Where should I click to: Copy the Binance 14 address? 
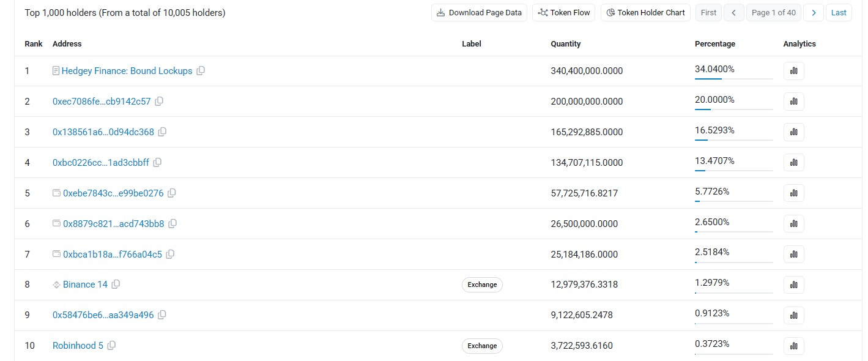click(116, 284)
